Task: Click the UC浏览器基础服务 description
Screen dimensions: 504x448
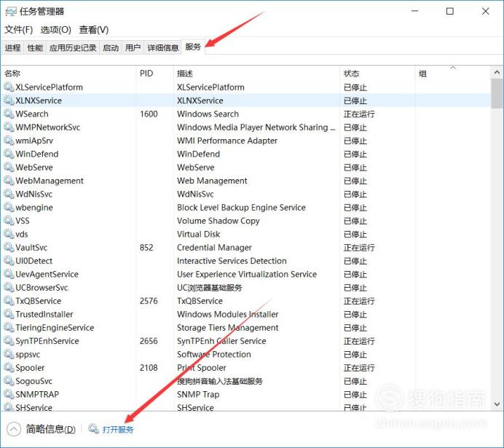Action: click(210, 287)
